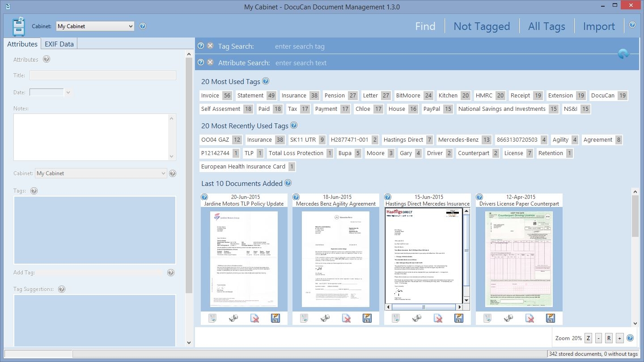The height and width of the screenshot is (362, 644).
Task: Decrease zoom with minus button
Action: pos(598,338)
